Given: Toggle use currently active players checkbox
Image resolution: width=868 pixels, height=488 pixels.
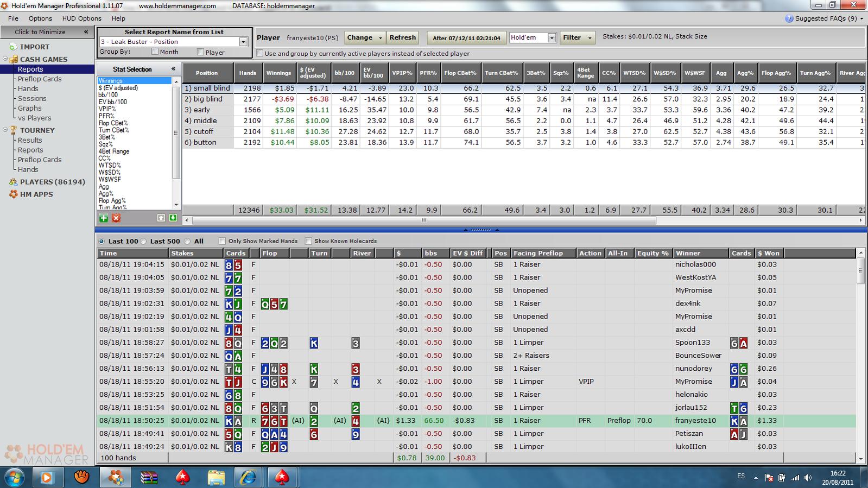Looking at the screenshot, I should click(259, 53).
